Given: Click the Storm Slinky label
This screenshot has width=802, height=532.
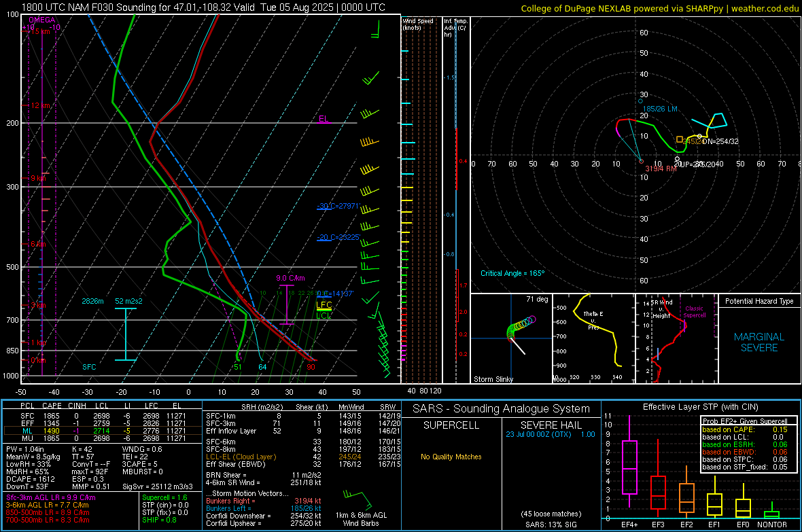Looking at the screenshot, I should [x=493, y=379].
